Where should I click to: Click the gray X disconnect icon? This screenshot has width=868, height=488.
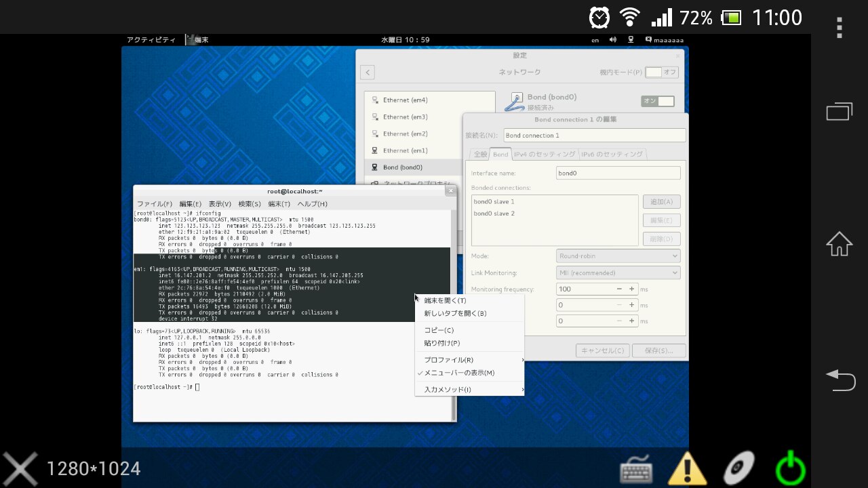20,469
